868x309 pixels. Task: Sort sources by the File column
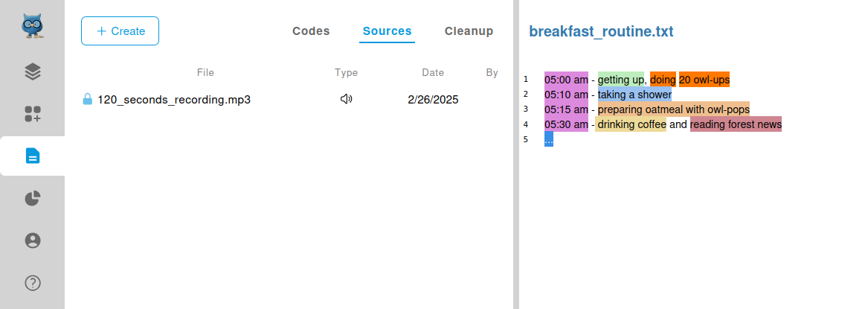pos(205,72)
